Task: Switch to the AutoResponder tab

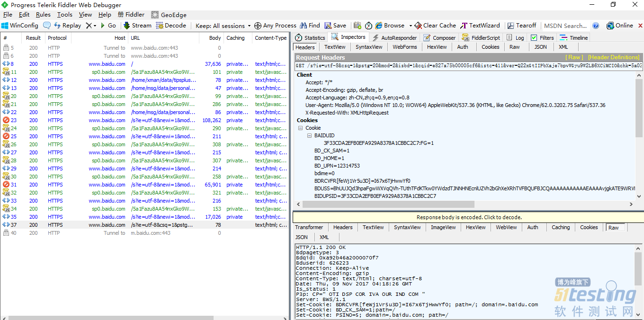Action: point(394,37)
